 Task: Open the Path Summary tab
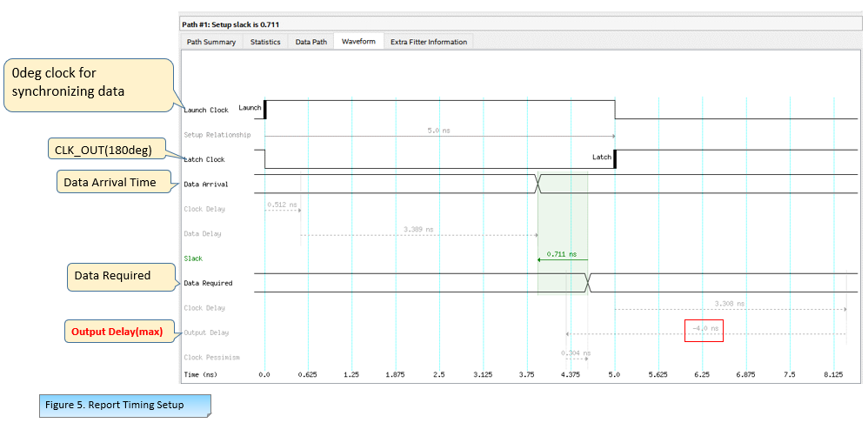211,42
